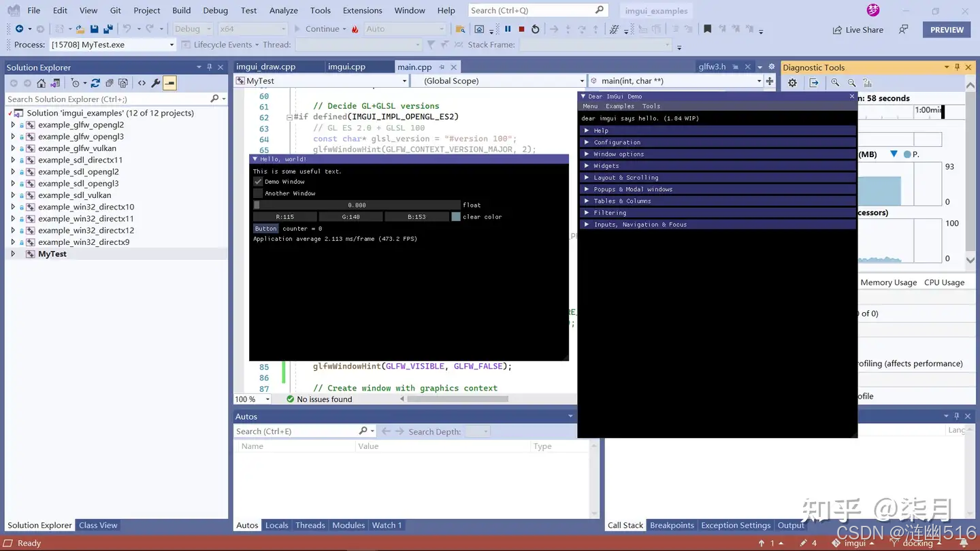Switch to the imgui_draw.cpp tab
Image resolution: width=980 pixels, height=551 pixels.
(265, 67)
